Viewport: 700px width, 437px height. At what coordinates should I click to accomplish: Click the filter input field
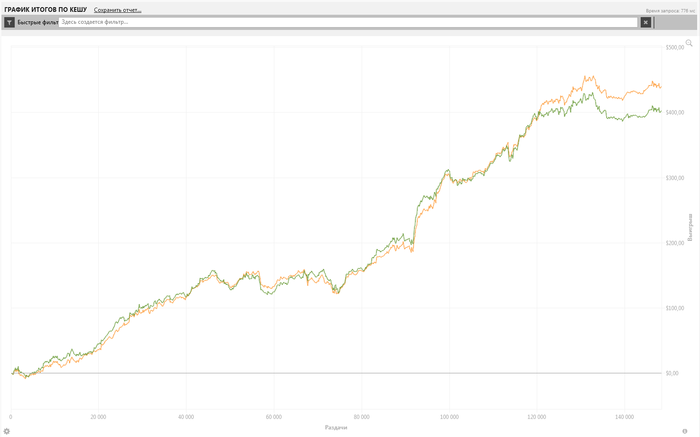point(348,22)
